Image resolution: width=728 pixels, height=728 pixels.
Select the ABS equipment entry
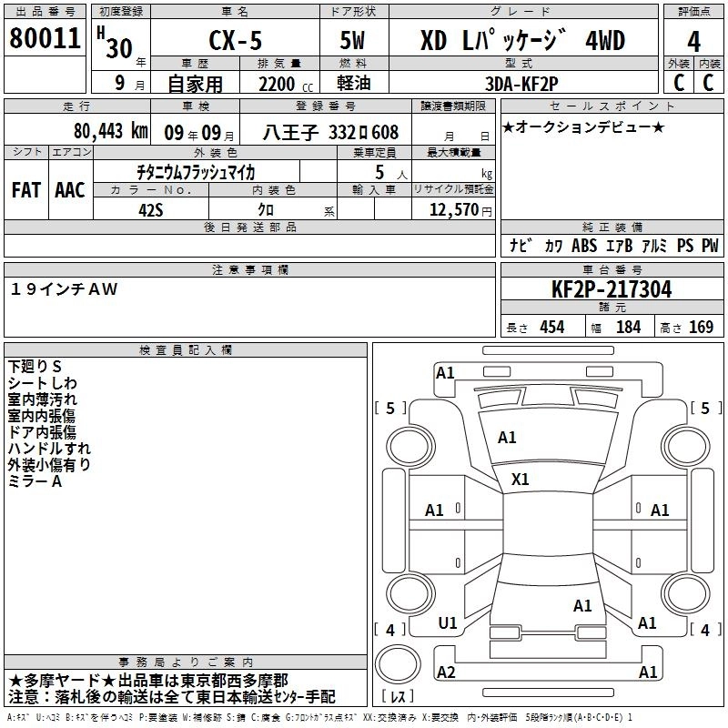point(584,245)
